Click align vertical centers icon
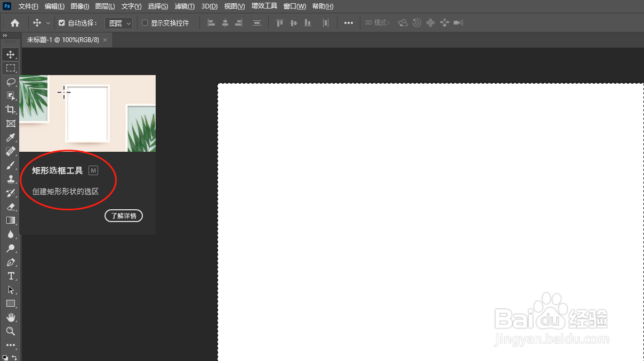Viewport: 644px width, 361px height. click(x=293, y=23)
